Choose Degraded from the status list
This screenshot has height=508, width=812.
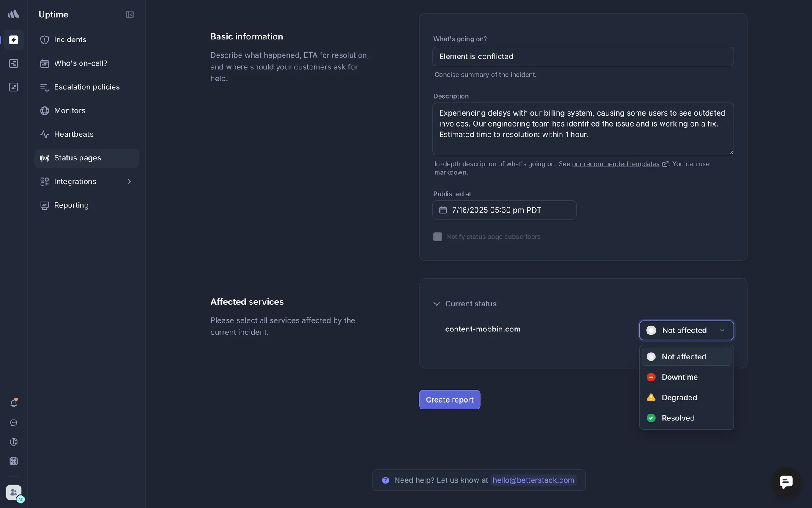click(x=679, y=398)
